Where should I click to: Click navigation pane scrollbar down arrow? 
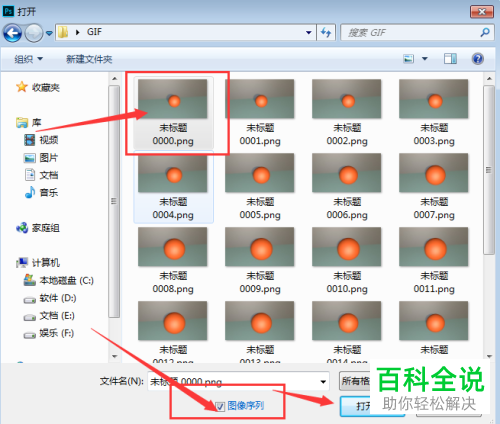point(114,356)
